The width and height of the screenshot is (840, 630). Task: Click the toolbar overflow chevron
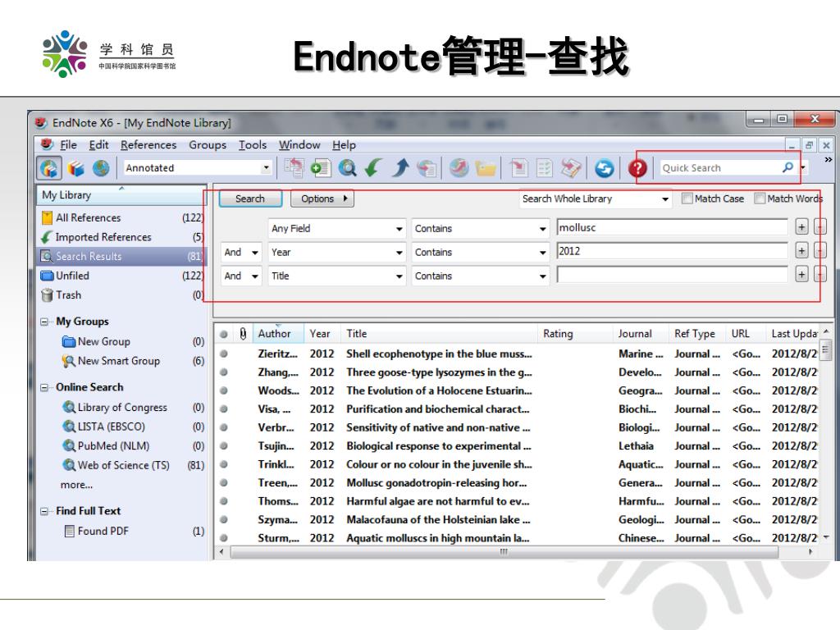[829, 160]
